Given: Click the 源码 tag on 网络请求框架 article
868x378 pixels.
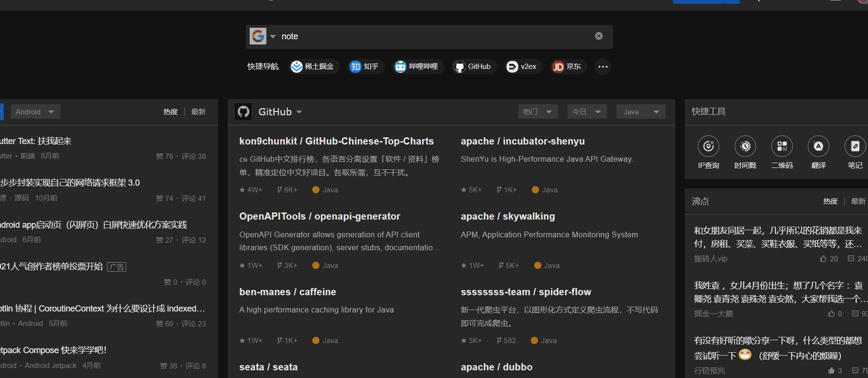Looking at the screenshot, I should pyautogui.click(x=22, y=198).
